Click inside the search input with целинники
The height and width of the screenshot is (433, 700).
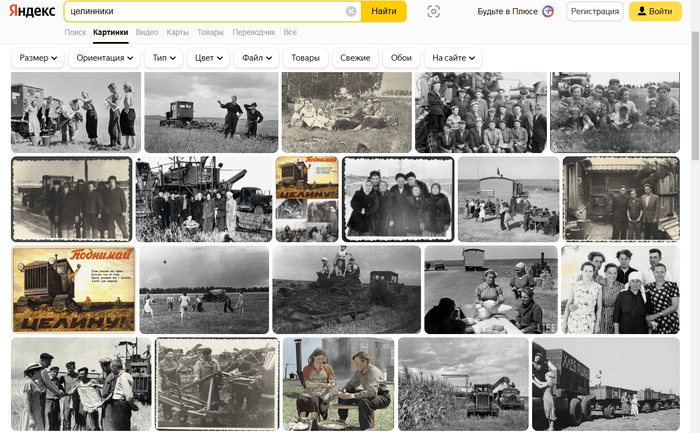click(x=200, y=12)
